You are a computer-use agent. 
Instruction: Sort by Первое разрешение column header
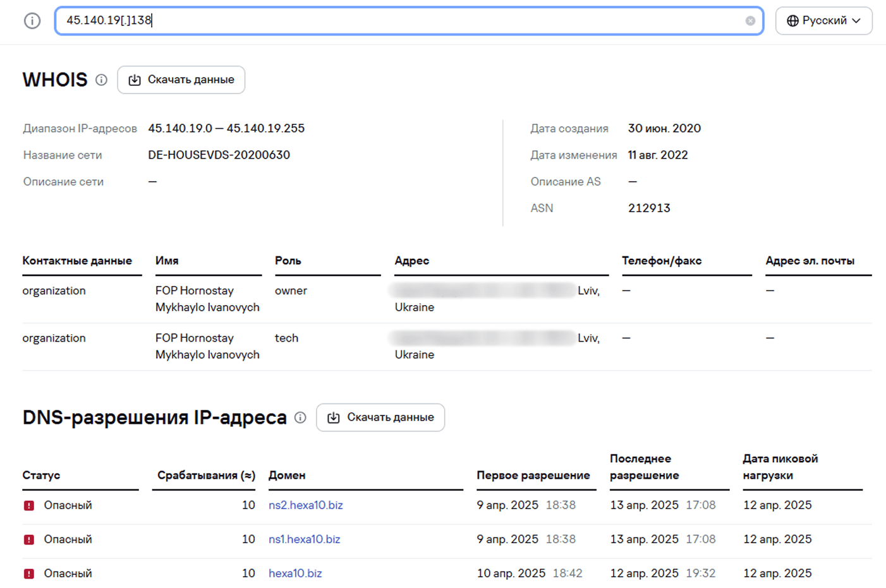tap(533, 476)
